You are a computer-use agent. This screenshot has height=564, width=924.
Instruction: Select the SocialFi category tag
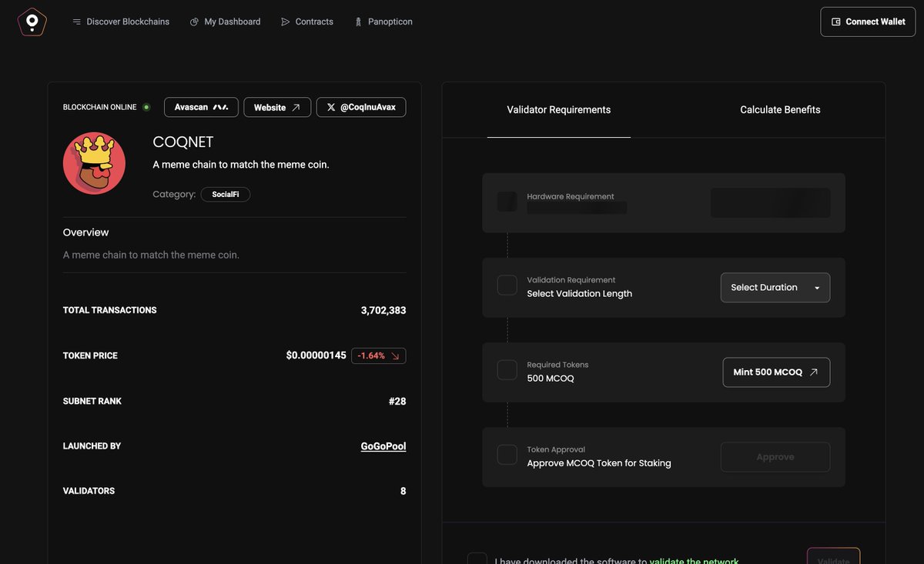[226, 195]
